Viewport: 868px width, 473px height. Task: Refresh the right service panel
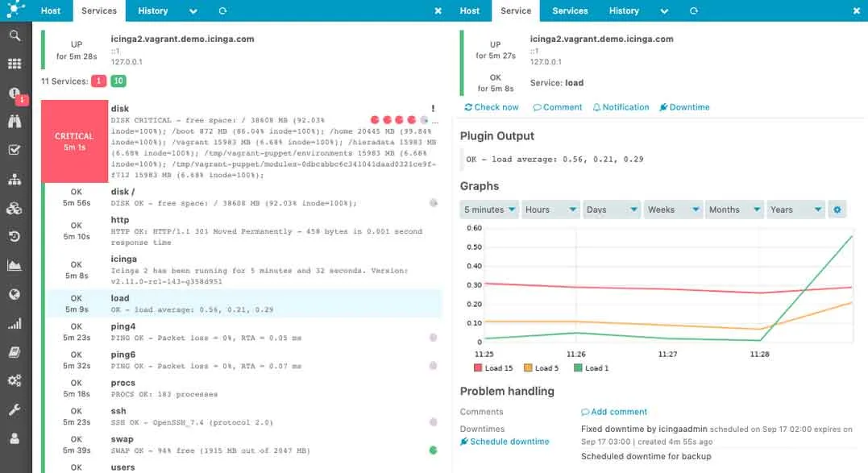tap(694, 10)
